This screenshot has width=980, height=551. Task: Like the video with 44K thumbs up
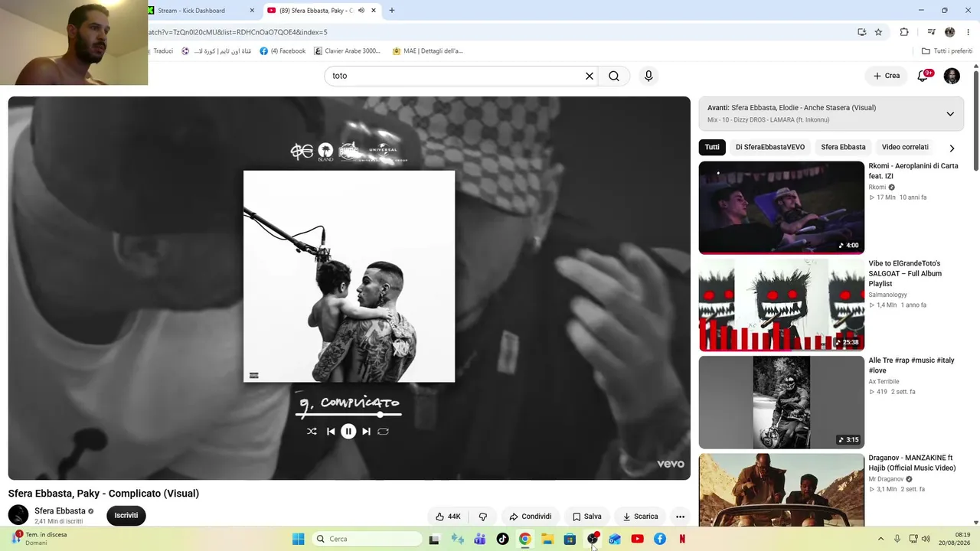[x=448, y=517]
